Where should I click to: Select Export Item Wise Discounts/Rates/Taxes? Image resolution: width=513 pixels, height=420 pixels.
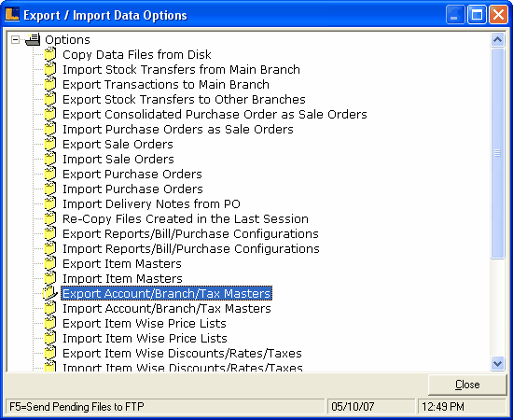pyautogui.click(x=182, y=353)
